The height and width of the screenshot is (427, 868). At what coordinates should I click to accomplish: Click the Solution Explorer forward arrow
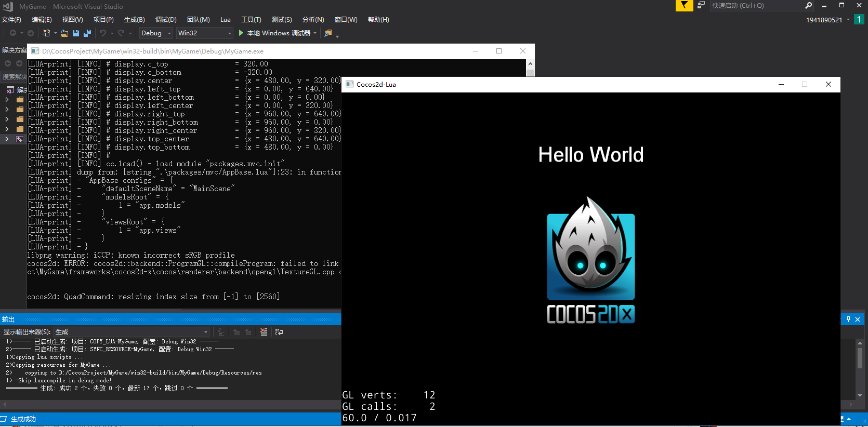click(19, 63)
